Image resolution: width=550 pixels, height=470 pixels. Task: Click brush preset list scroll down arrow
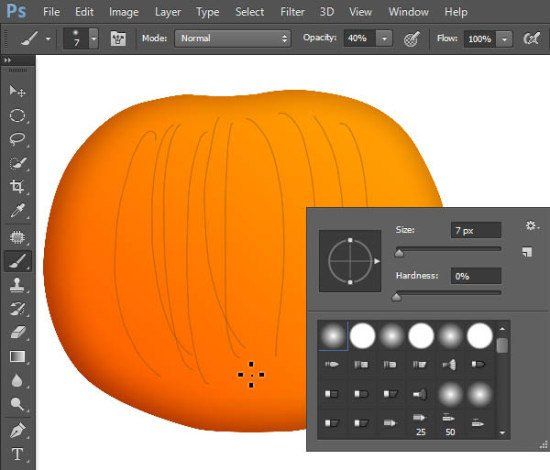click(502, 432)
